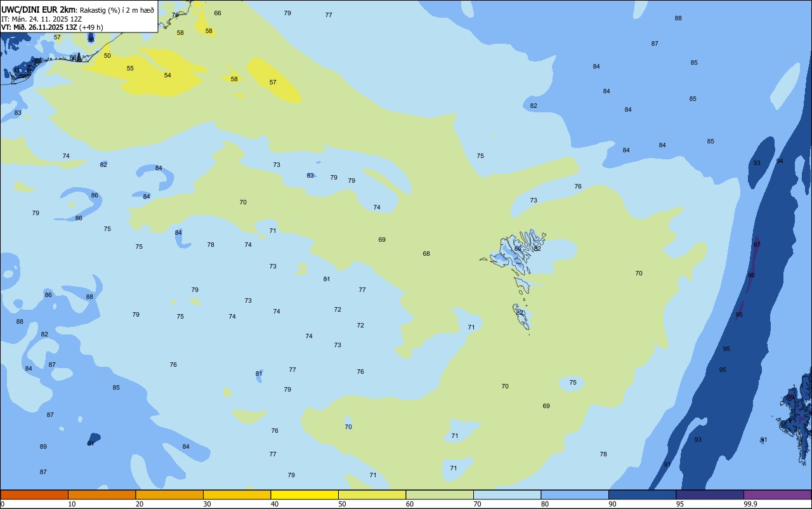Select the humidity value '54' in the yellow area
Image resolution: width=812 pixels, height=509 pixels.
point(167,76)
